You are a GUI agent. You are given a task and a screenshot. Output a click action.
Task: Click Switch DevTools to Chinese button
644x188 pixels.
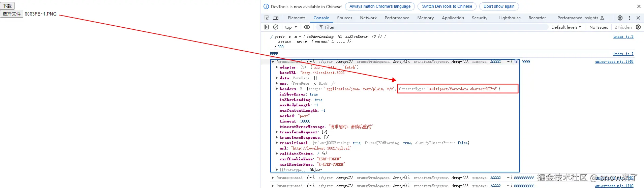[x=447, y=6]
